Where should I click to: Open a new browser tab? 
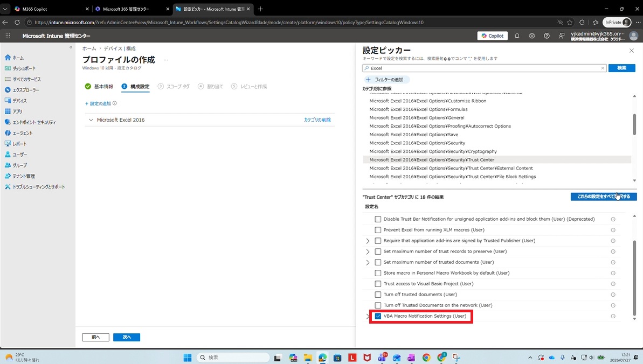pos(260,9)
